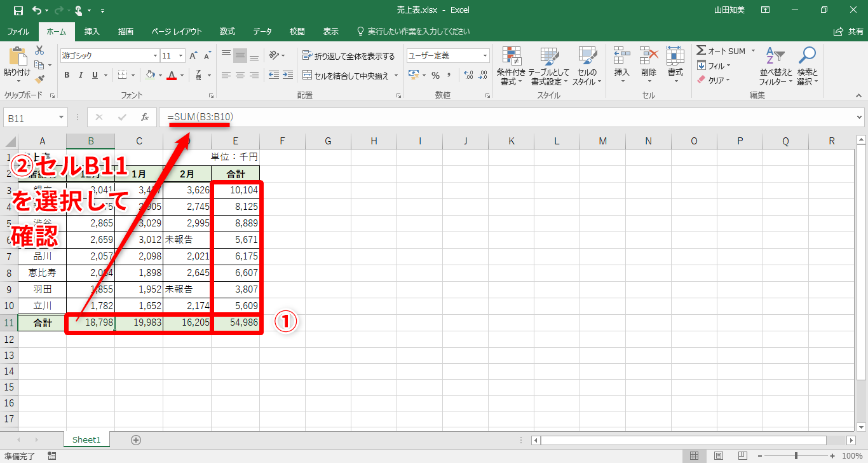Open Cell Styles (セルのスタイル)

(x=587, y=66)
